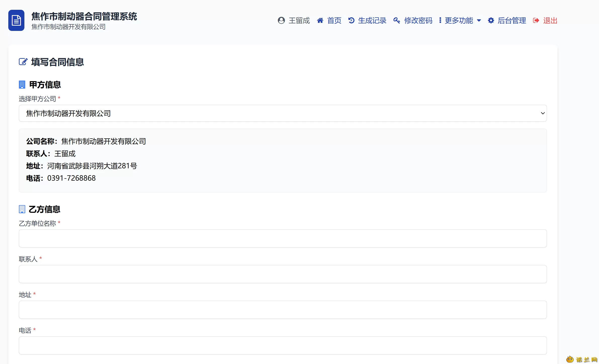Screen dimensions: 599x364
Task: Click the history icon beside 生成记录
Action: pos(351,20)
